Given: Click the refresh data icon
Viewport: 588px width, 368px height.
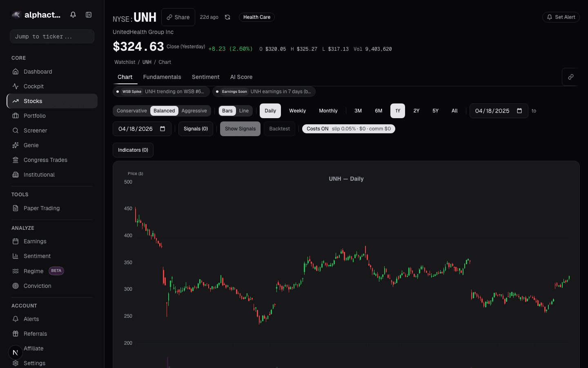Looking at the screenshot, I should [227, 17].
